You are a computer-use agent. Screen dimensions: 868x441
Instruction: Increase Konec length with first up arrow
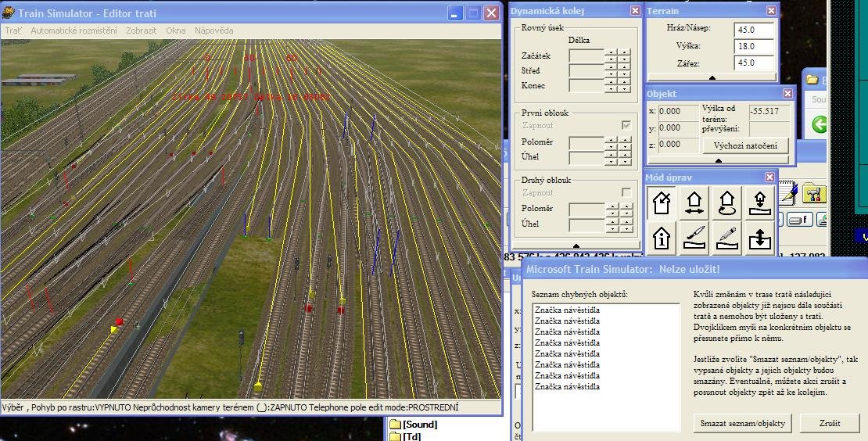[611, 82]
